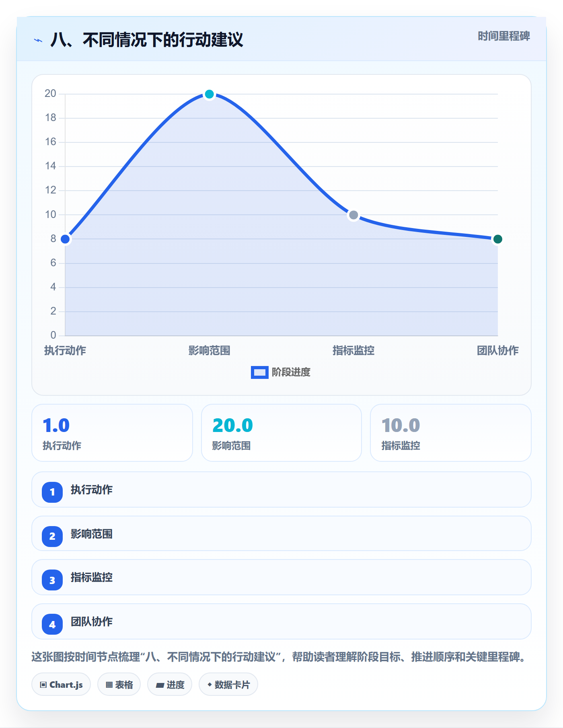Click the 1.0 value in the stat card
Image resolution: width=563 pixels, height=728 pixels.
click(x=56, y=425)
